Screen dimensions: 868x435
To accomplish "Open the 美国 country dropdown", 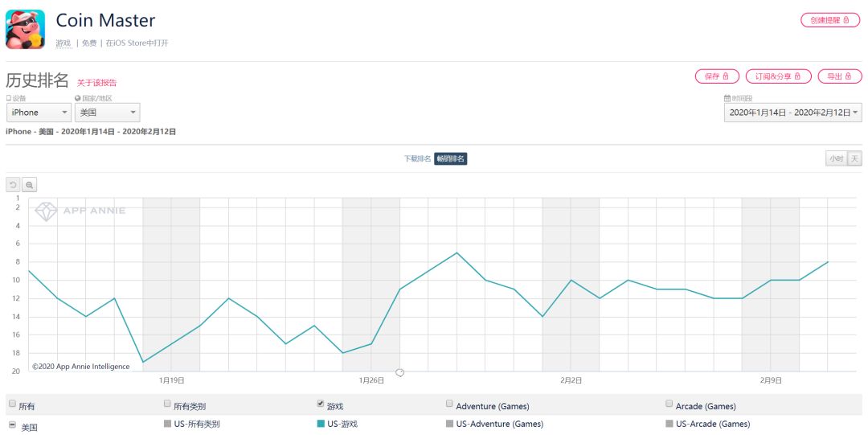I will tap(107, 113).
